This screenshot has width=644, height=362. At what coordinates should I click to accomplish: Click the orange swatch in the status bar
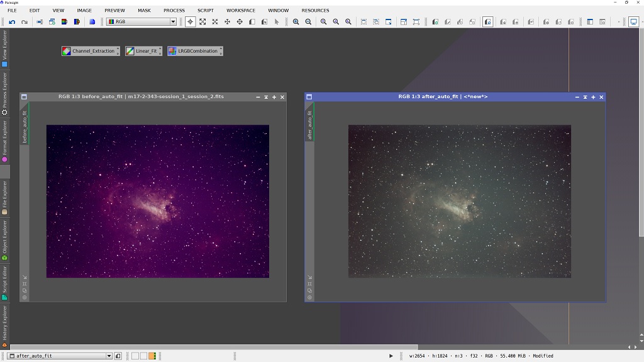[x=151, y=355]
